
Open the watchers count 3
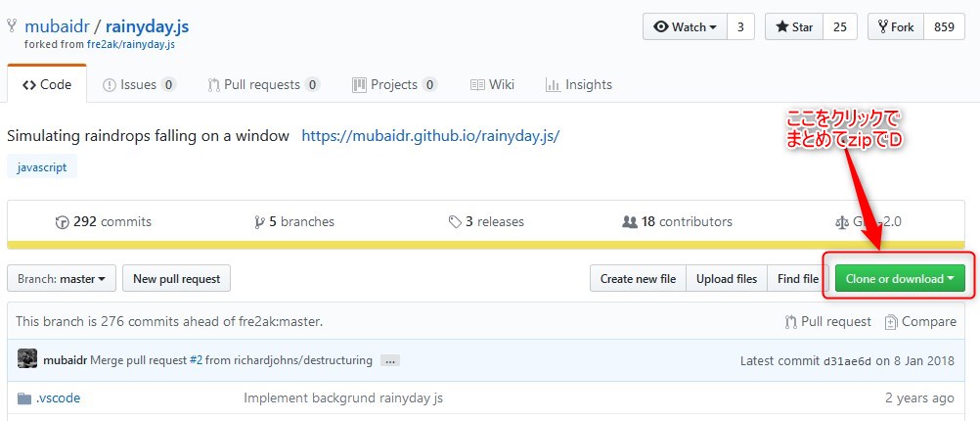[x=740, y=26]
